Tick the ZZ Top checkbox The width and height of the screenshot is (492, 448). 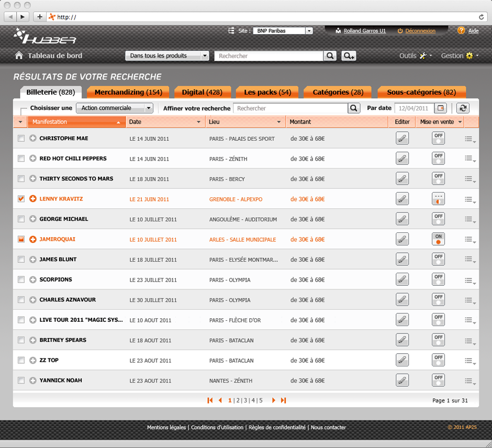pyautogui.click(x=21, y=360)
